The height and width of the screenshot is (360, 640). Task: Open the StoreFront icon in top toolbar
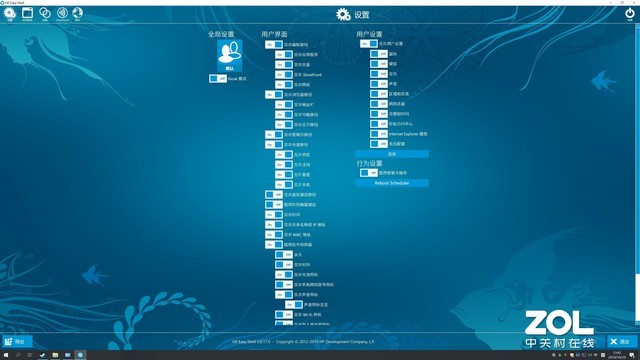(x=62, y=13)
